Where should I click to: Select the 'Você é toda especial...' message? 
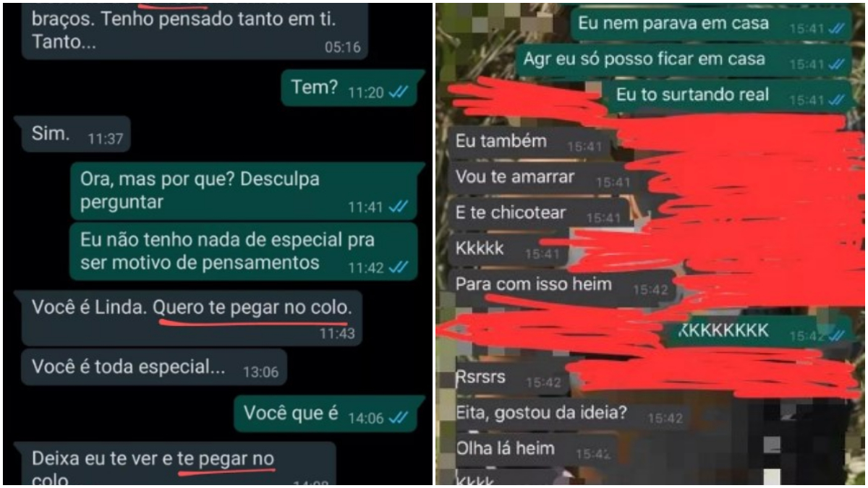154,368
